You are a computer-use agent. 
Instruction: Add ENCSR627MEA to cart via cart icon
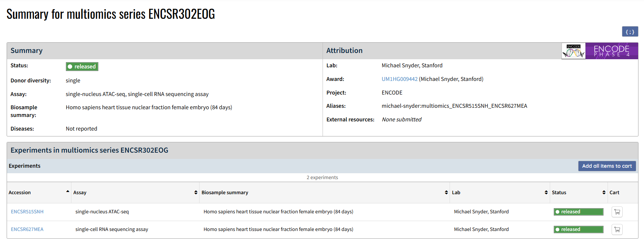click(617, 230)
